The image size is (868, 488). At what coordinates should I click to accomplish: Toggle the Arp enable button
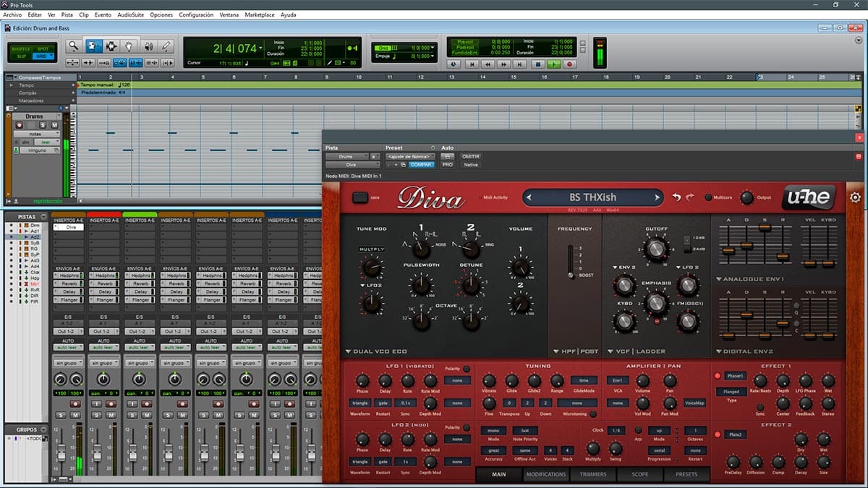click(x=639, y=429)
